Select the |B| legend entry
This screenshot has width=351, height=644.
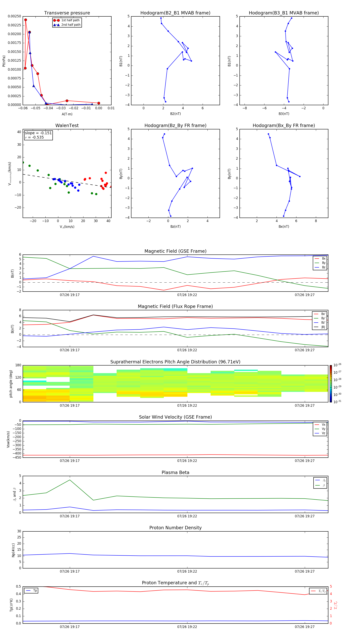320,327
